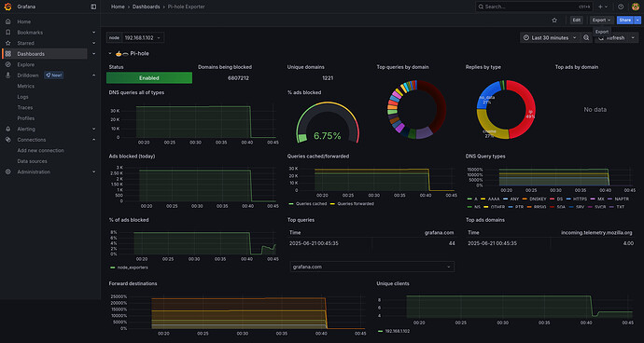Open the help question mark icon
The height and width of the screenshot is (343, 644).
tap(621, 7)
